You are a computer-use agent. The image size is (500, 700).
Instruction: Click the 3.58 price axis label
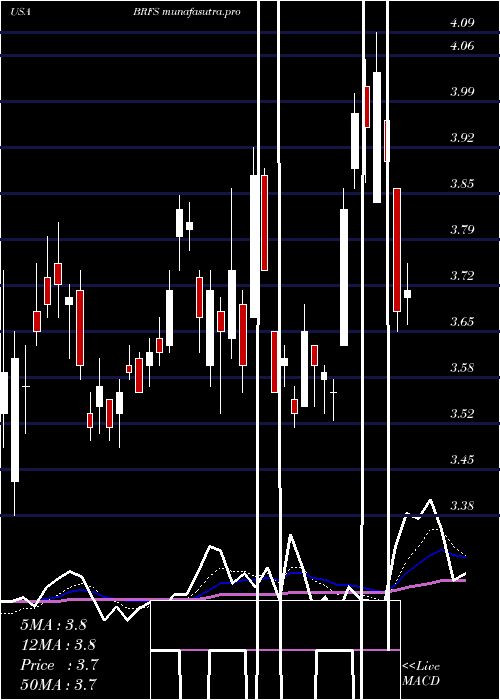[x=462, y=367]
